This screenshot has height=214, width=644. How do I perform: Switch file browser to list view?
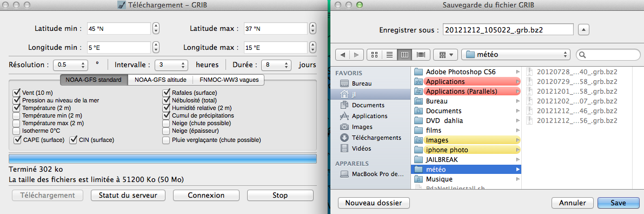(389, 54)
